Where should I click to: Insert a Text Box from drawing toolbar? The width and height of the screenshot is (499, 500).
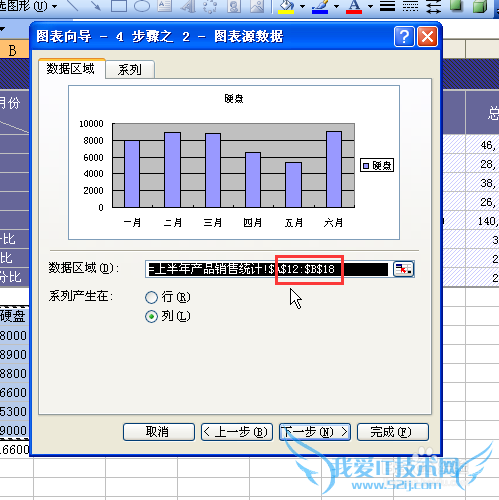165,6
